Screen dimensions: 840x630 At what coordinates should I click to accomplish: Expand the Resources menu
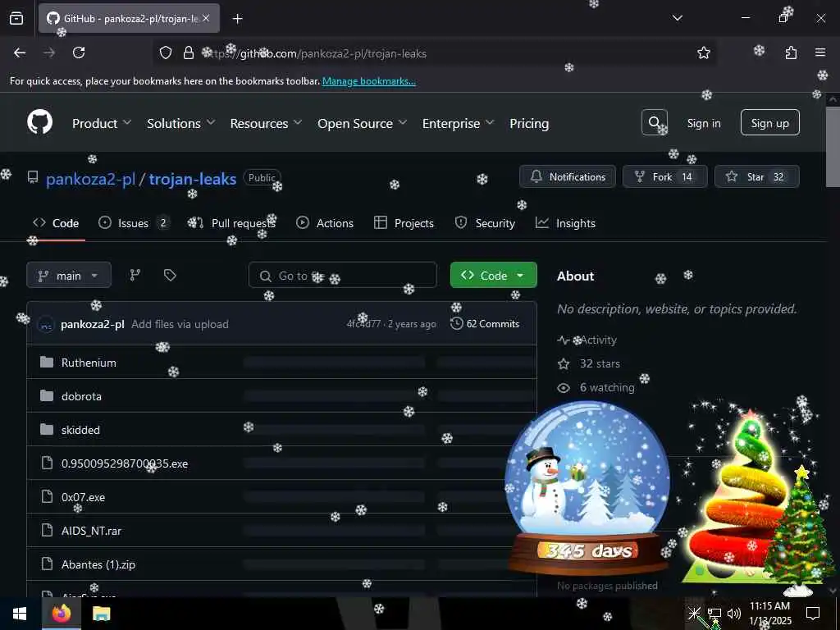(x=266, y=123)
